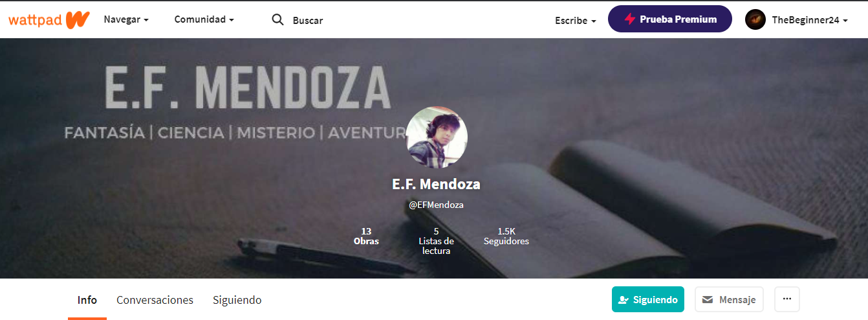The image size is (868, 320).
Task: Expand the Navegar dropdown
Action: tap(126, 19)
